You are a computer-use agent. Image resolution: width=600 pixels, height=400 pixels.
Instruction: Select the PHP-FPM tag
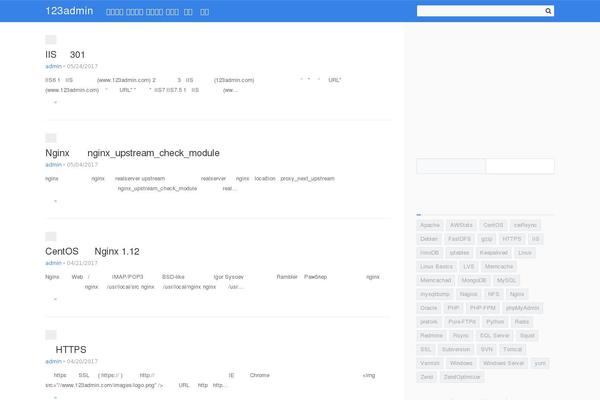(483, 308)
